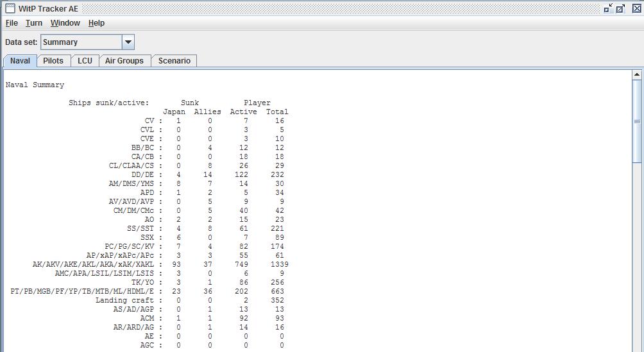Open the Help menu
This screenshot has height=352, width=644.
[x=96, y=23]
